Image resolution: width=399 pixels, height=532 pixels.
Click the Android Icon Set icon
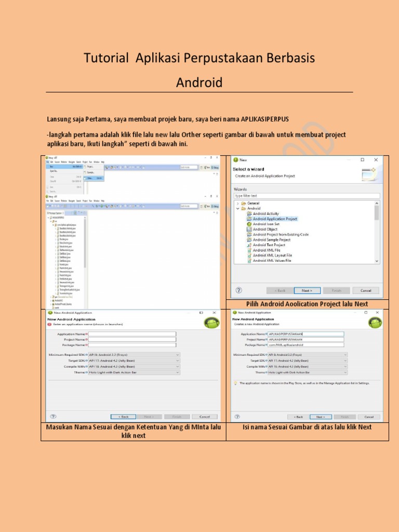[x=249, y=224]
